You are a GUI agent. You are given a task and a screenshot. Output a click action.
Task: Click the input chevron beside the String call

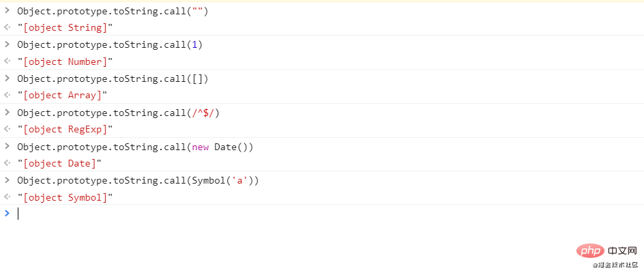click(x=7, y=11)
